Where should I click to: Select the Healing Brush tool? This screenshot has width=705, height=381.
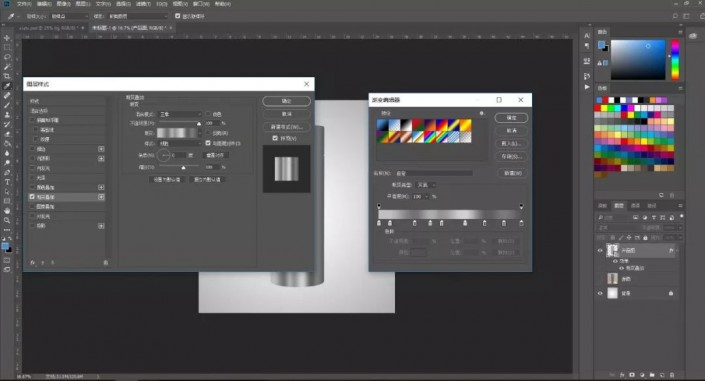(7, 95)
